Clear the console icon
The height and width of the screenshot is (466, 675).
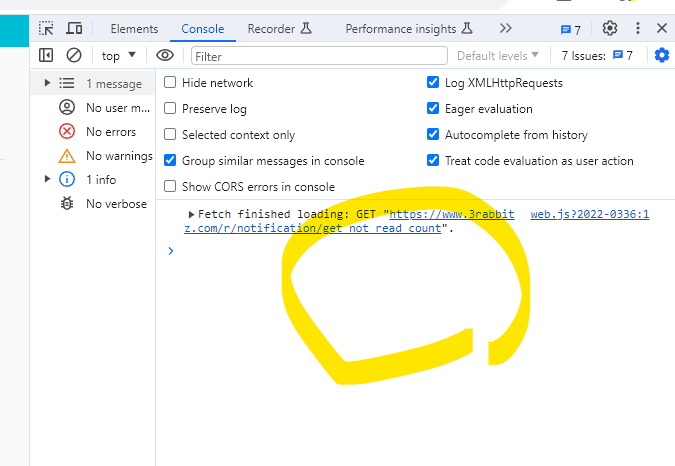pyautogui.click(x=74, y=56)
